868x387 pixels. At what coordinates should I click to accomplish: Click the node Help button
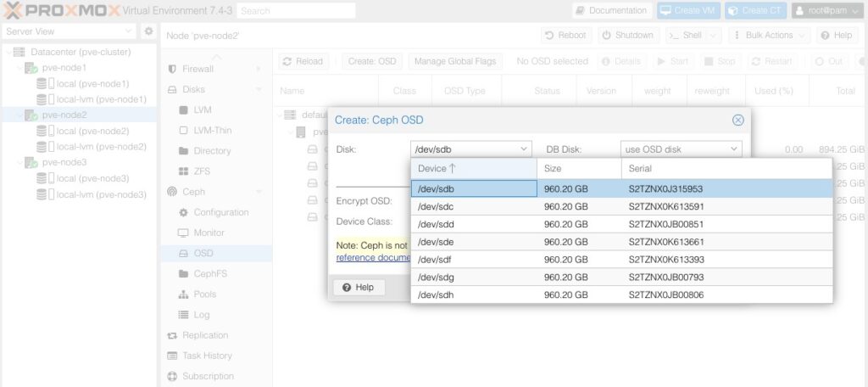coord(837,35)
